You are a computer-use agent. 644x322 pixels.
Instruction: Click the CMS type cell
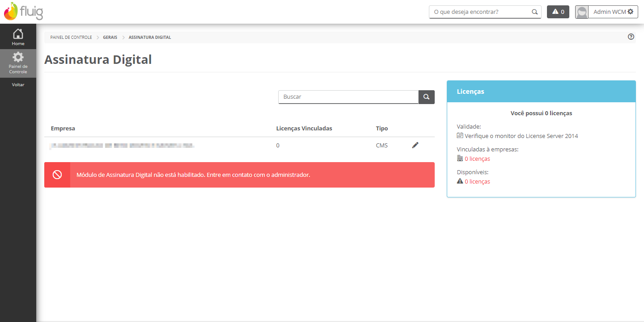click(382, 146)
